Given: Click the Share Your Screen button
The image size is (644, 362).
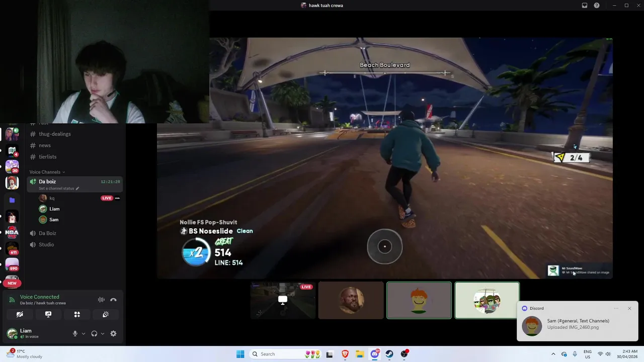Looking at the screenshot, I should (x=48, y=314).
